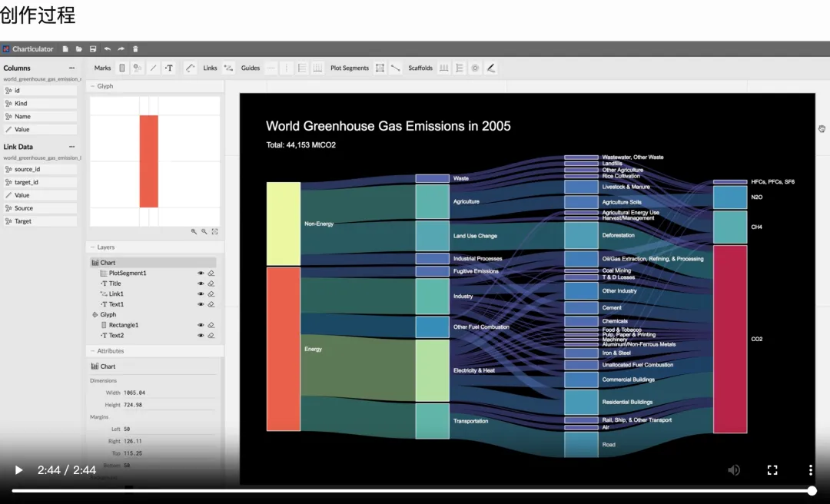The image size is (830, 504).
Task: Select the Line mark tool
Action: 153,68
